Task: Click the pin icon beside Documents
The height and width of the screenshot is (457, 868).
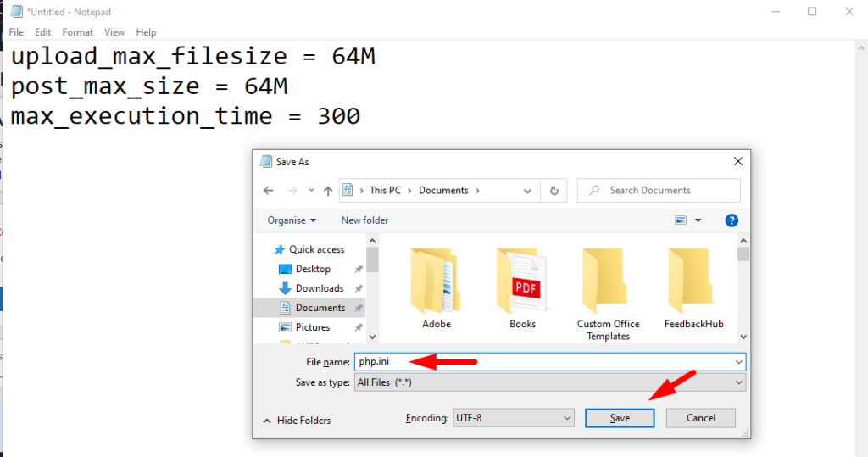Action: [x=359, y=308]
